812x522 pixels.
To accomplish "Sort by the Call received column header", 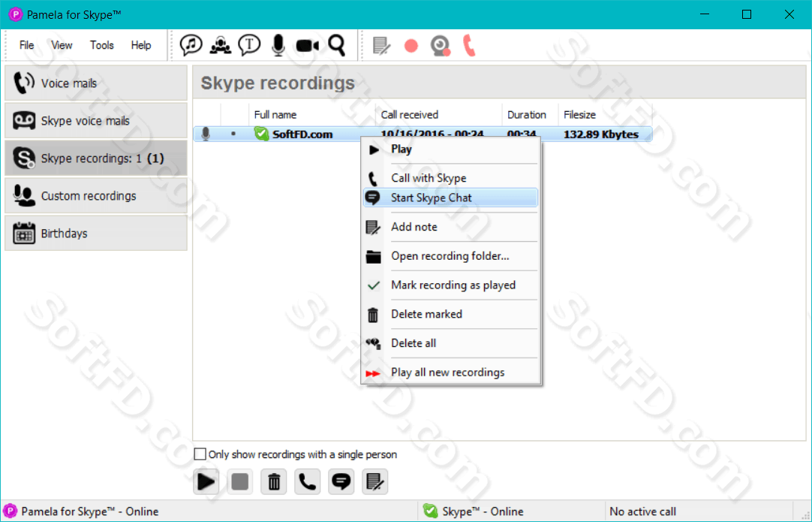I will pyautogui.click(x=438, y=115).
